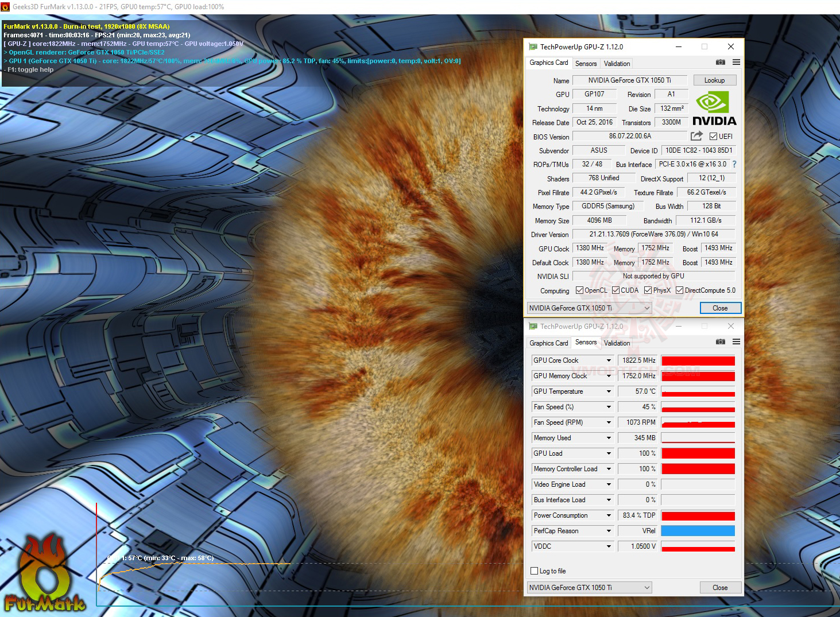Click the BIOS export share arrow icon
This screenshot has height=617, width=840.
(x=696, y=136)
